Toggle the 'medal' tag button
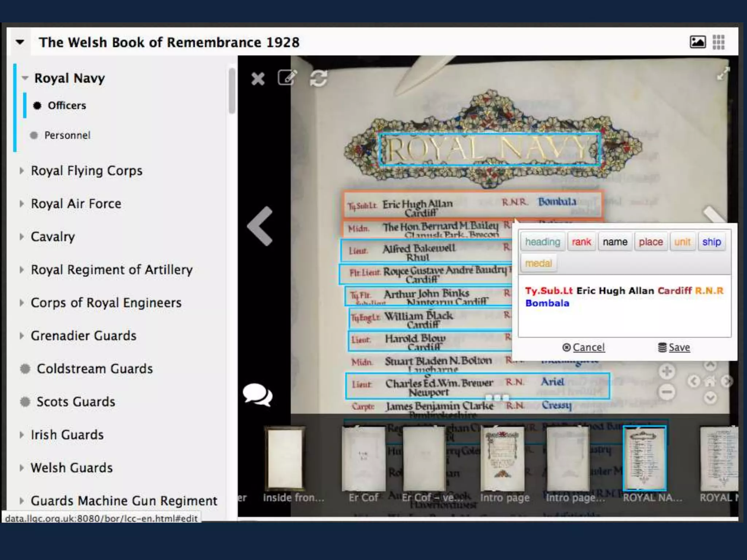 538,263
